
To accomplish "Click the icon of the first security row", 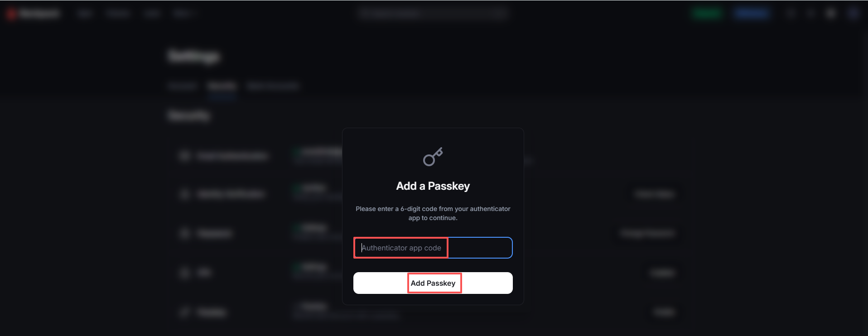I will (184, 156).
